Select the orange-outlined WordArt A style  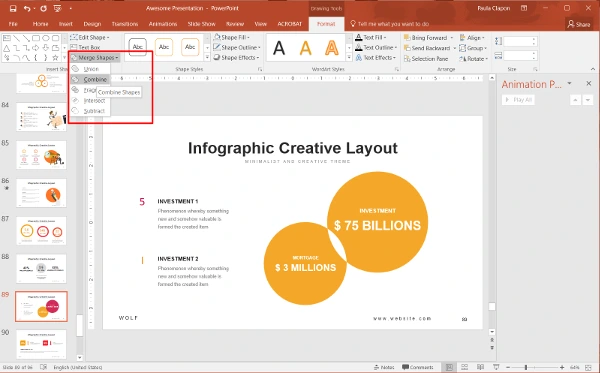pyautogui.click(x=332, y=48)
